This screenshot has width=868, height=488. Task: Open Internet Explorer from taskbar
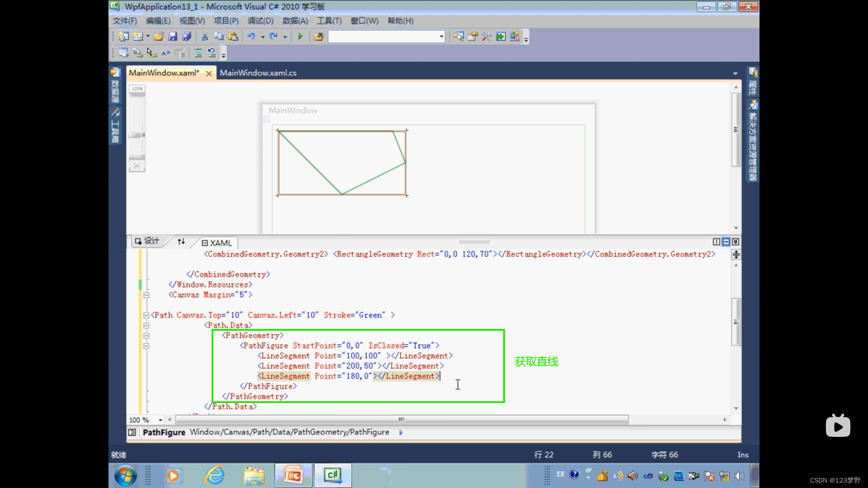pos(215,475)
